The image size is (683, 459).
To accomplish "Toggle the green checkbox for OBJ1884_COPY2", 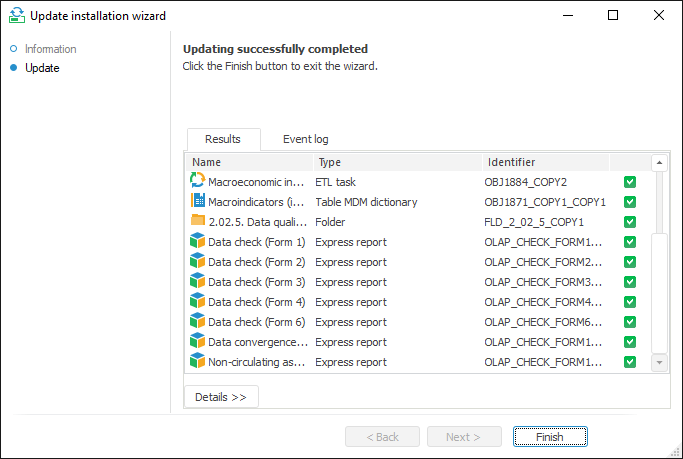I will pos(630,182).
